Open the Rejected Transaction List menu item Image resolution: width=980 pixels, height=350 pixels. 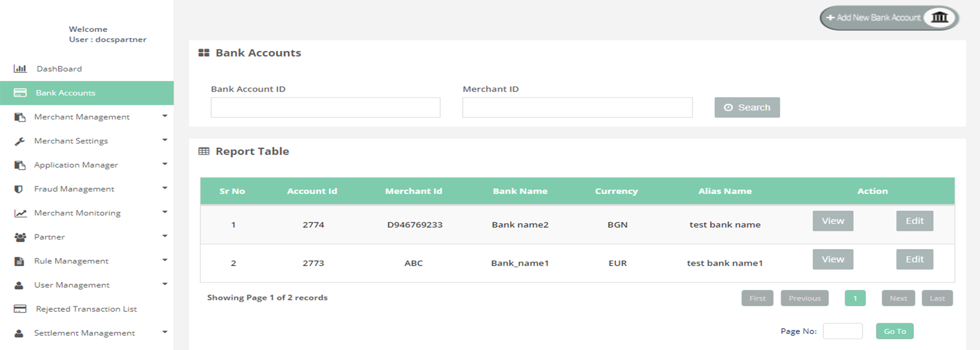point(86,309)
